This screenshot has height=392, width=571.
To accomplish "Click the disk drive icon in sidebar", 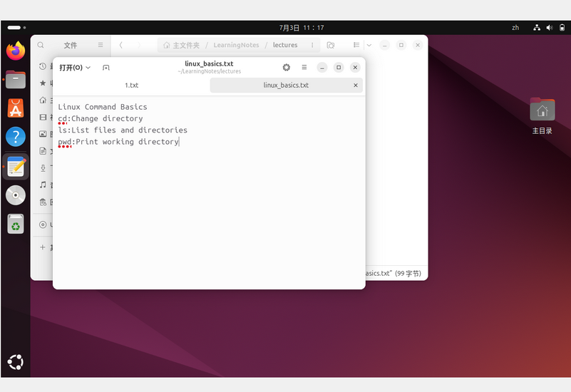I will [x=43, y=225].
